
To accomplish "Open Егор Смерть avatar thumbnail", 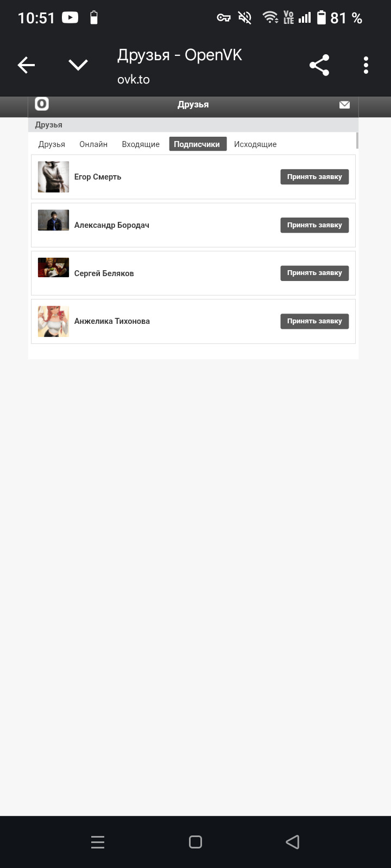I will [x=53, y=177].
